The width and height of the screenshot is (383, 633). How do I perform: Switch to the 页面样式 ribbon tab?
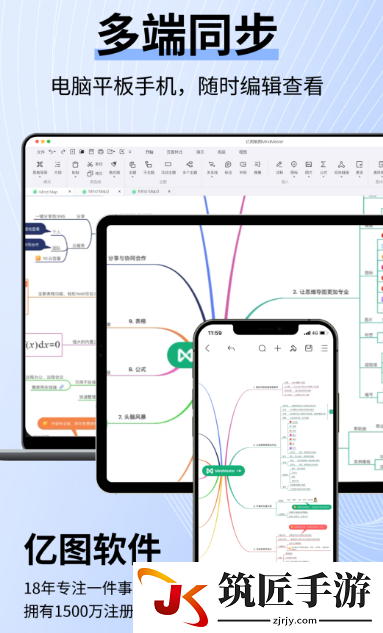174,152
